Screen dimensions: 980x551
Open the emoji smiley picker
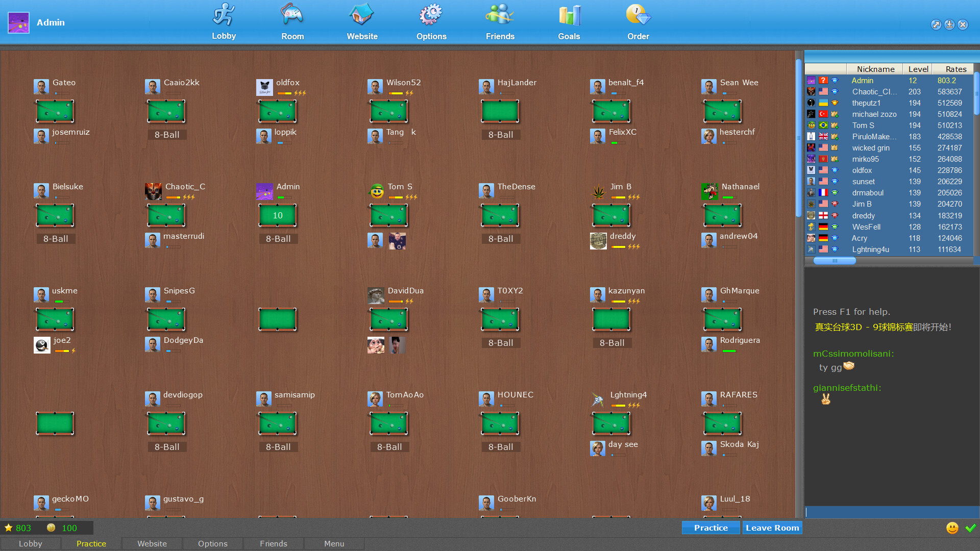tap(952, 528)
